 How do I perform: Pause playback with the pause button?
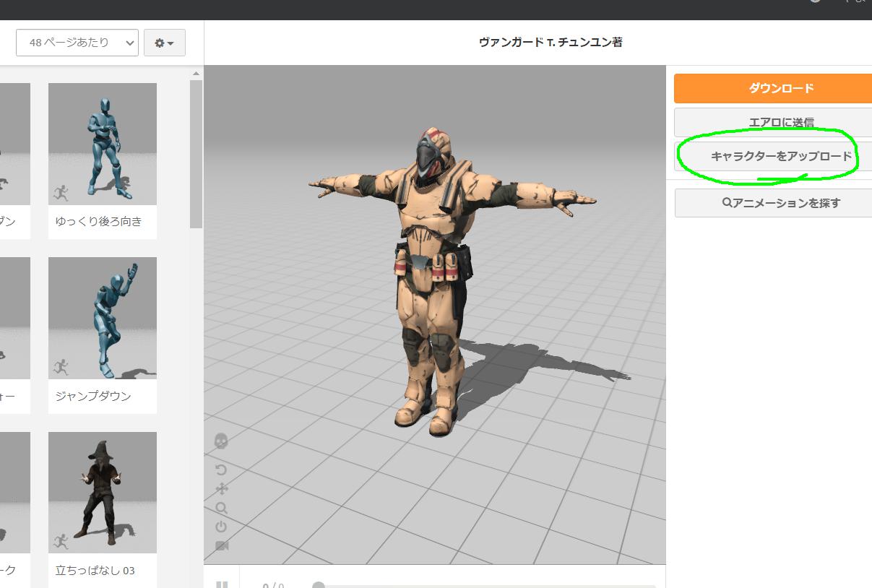click(x=222, y=584)
